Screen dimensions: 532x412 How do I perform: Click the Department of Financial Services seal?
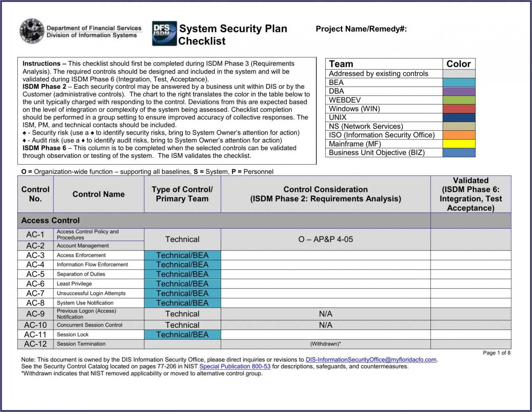[x=32, y=32]
